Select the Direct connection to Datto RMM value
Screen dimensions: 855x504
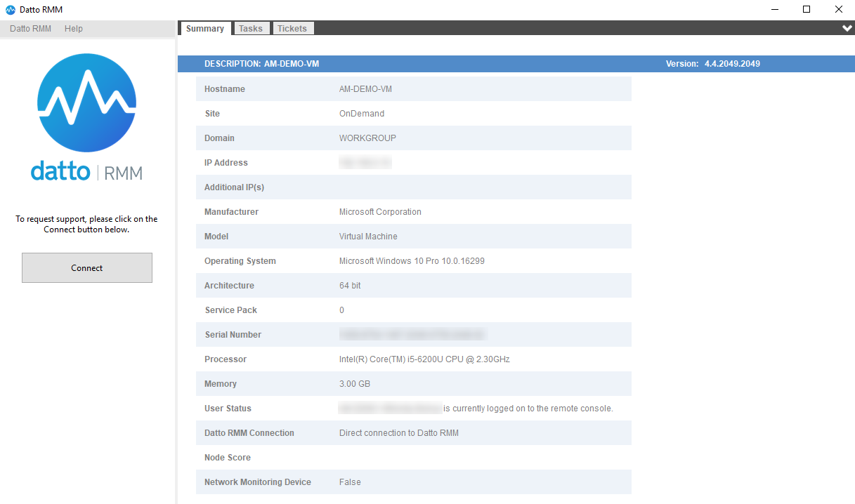(x=399, y=433)
